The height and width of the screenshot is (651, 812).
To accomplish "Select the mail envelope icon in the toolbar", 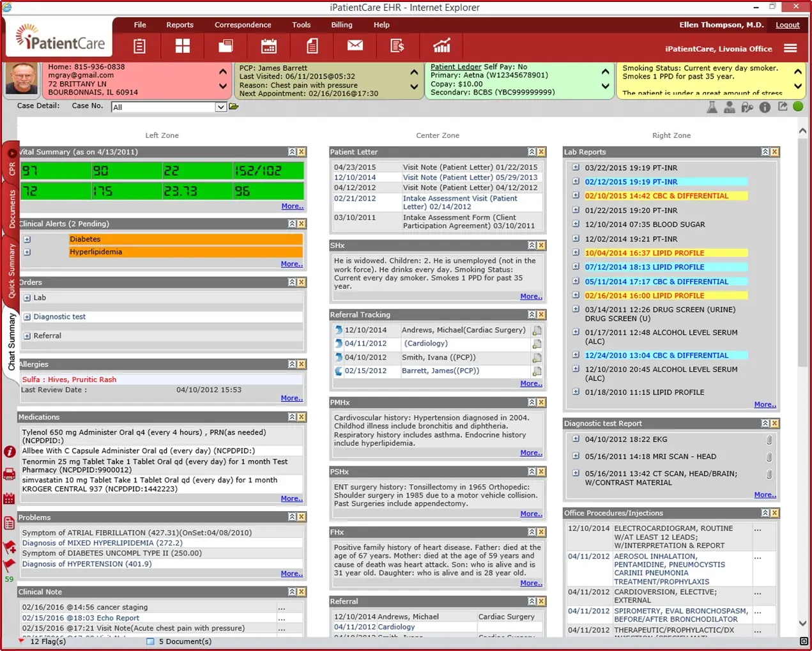I will point(355,46).
